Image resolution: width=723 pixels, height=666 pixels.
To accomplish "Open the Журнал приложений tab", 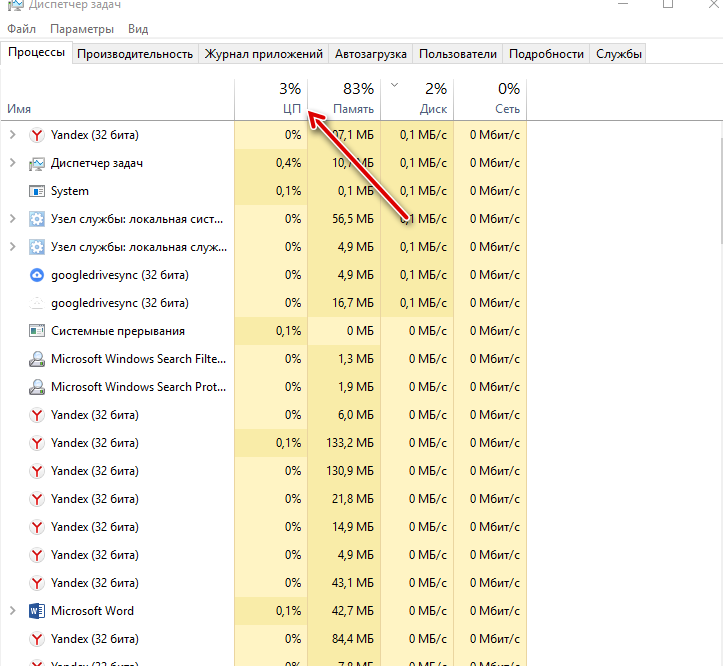I will [263, 54].
